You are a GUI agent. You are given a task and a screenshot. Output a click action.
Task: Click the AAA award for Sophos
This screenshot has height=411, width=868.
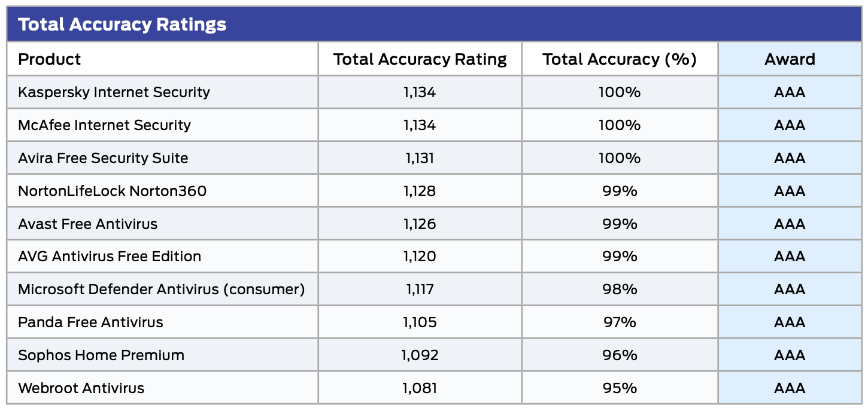(x=790, y=355)
